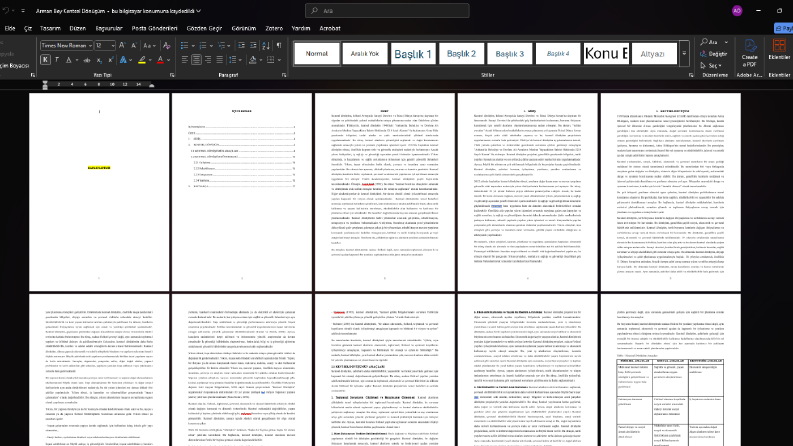Click the search magnifier icon in title bar
This screenshot has width=793, height=446.
tap(315, 11)
